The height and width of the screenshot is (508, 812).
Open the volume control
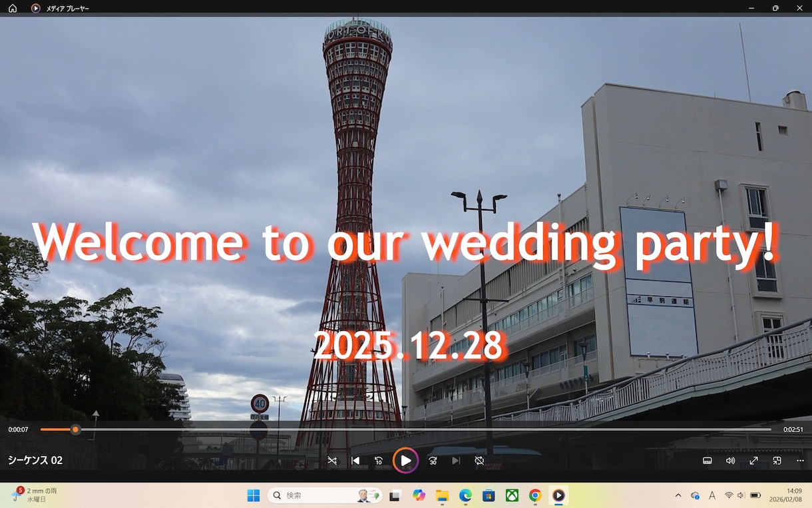[x=730, y=461]
